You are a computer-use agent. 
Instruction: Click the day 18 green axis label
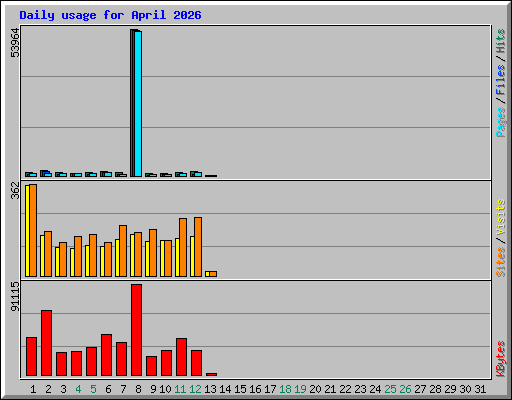click(285, 389)
